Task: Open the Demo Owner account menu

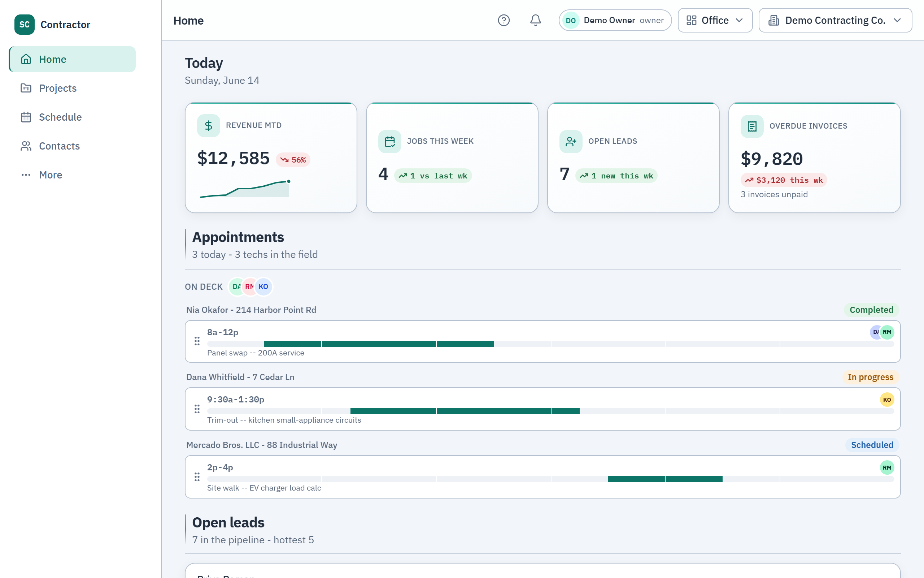Action: pos(615,20)
